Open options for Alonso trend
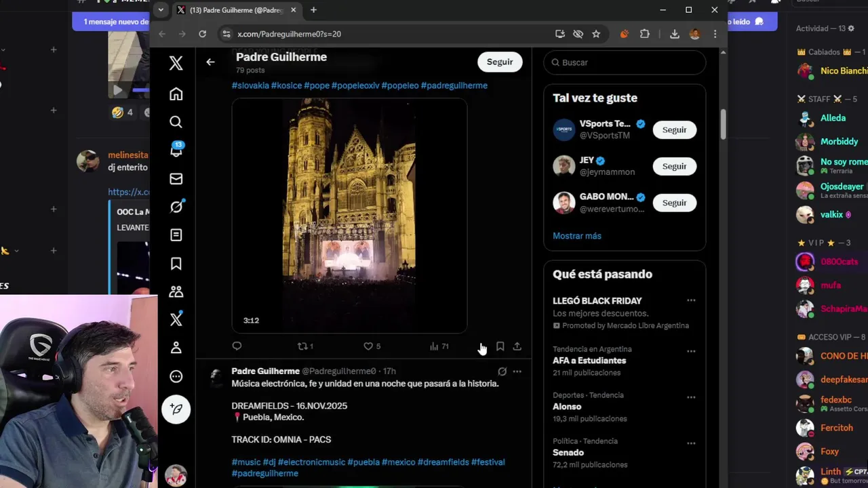 point(691,397)
